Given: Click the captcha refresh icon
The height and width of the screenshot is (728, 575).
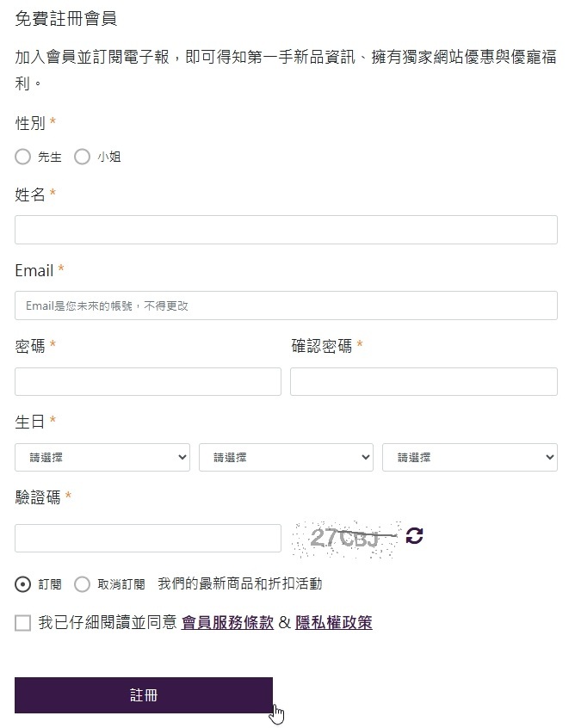Looking at the screenshot, I should tap(415, 536).
